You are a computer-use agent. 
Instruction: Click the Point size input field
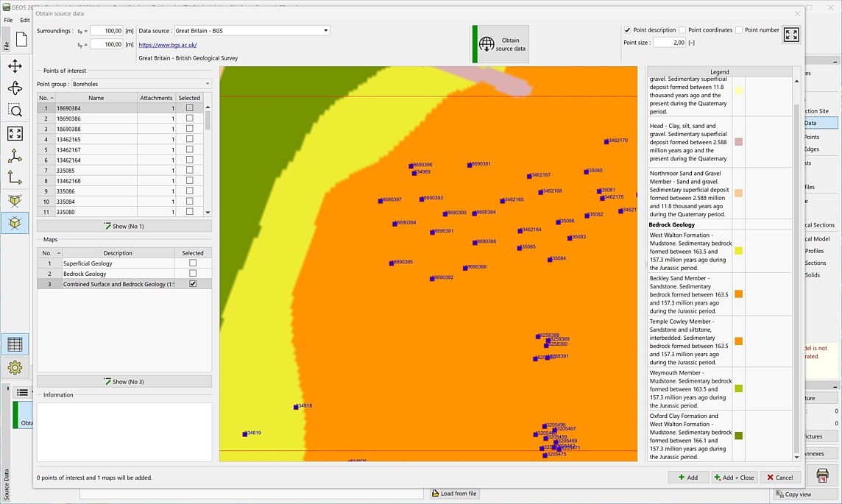[669, 43]
